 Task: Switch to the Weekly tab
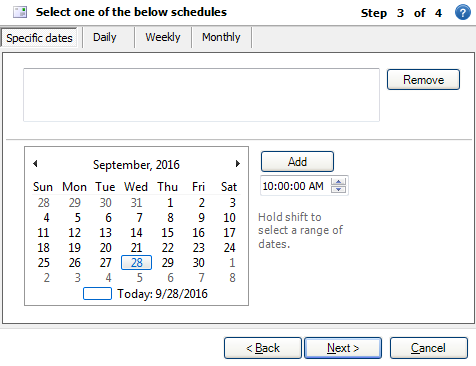[163, 37]
